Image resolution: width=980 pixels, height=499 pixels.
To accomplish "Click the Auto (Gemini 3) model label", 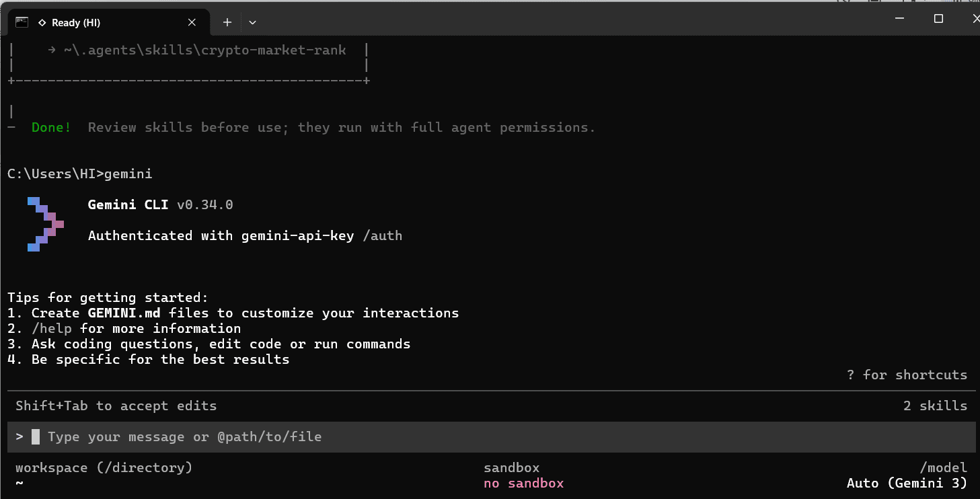I will point(906,484).
